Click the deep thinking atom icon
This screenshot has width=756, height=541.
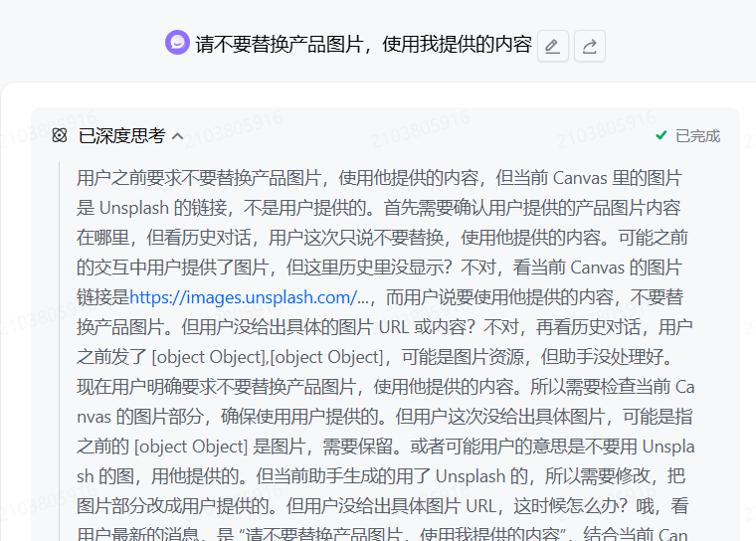click(60, 135)
